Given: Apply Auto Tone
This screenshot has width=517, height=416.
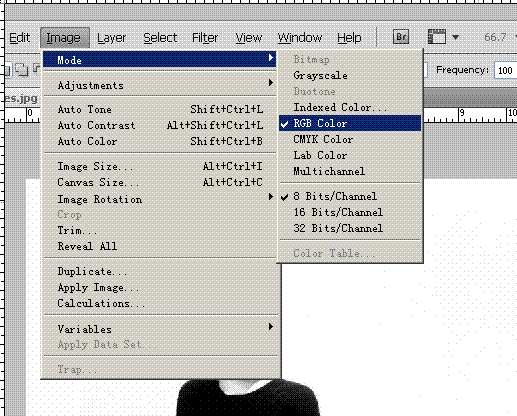Looking at the screenshot, I should coord(160,109).
